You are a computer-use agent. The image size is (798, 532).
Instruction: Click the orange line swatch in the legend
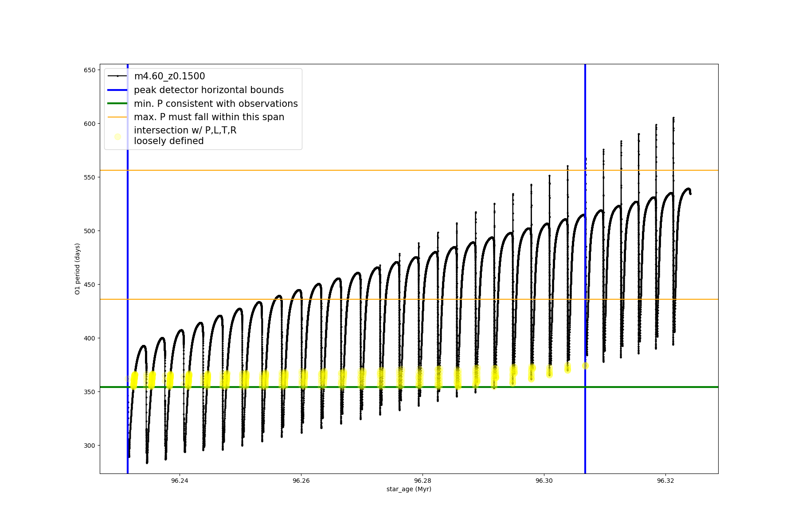point(117,117)
